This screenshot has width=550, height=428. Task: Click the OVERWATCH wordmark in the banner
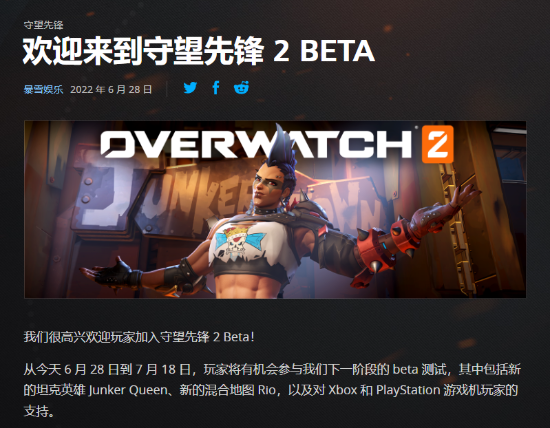pos(256,144)
